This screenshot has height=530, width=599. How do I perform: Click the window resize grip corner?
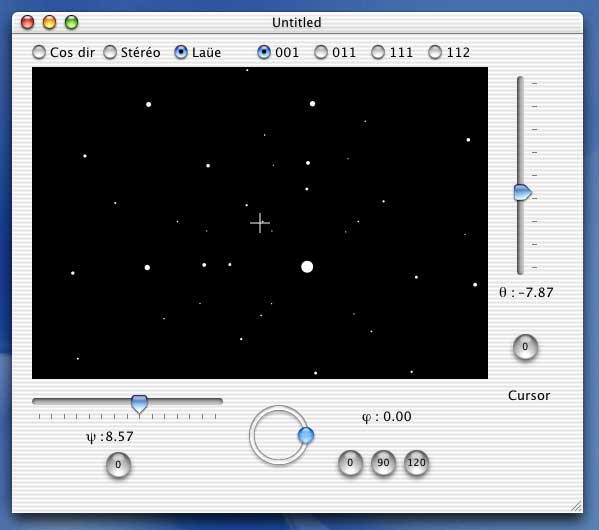click(576, 506)
